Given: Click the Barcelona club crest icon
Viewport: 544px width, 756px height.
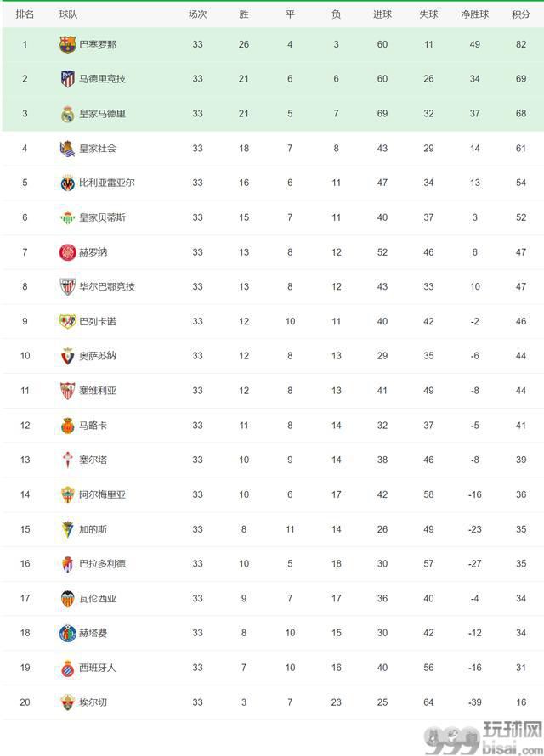Looking at the screenshot, I should coord(67,44).
